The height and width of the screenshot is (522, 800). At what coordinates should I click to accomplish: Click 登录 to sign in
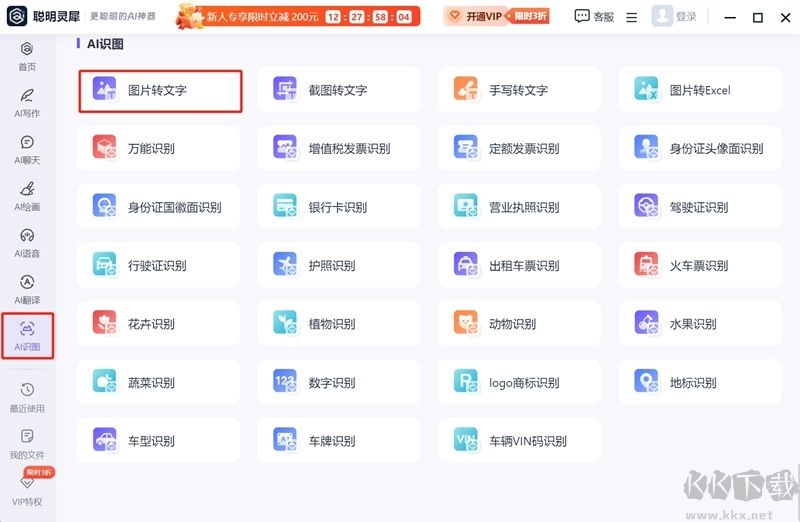click(686, 17)
